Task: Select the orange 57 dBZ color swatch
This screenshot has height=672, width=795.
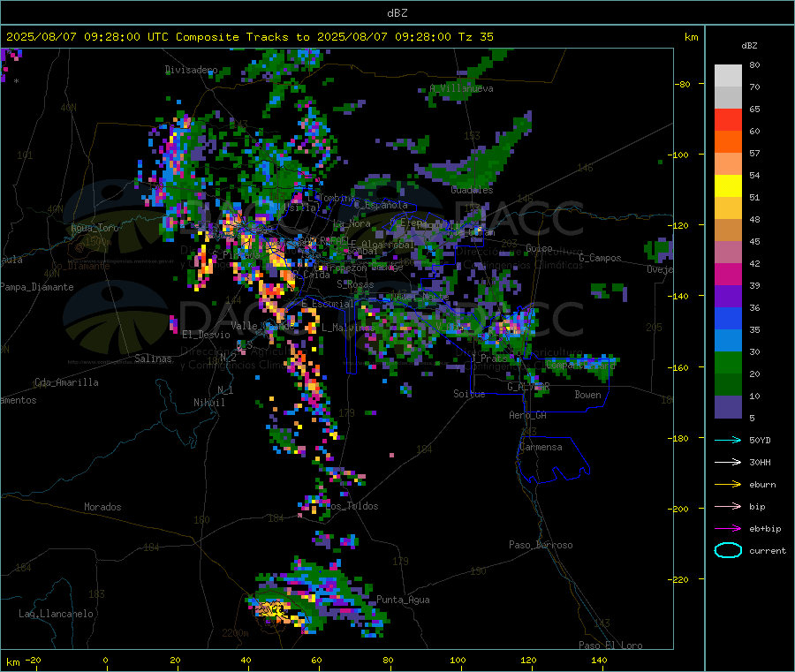Action: click(x=728, y=142)
